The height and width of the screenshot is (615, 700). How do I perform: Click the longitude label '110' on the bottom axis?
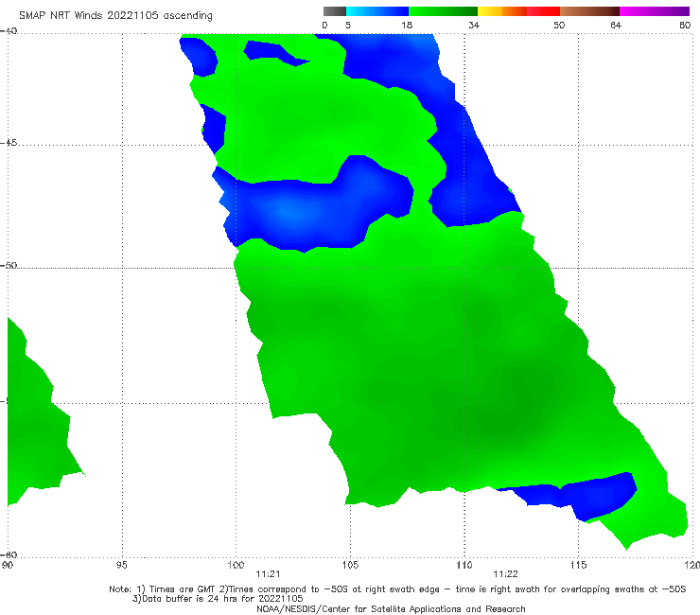(464, 565)
